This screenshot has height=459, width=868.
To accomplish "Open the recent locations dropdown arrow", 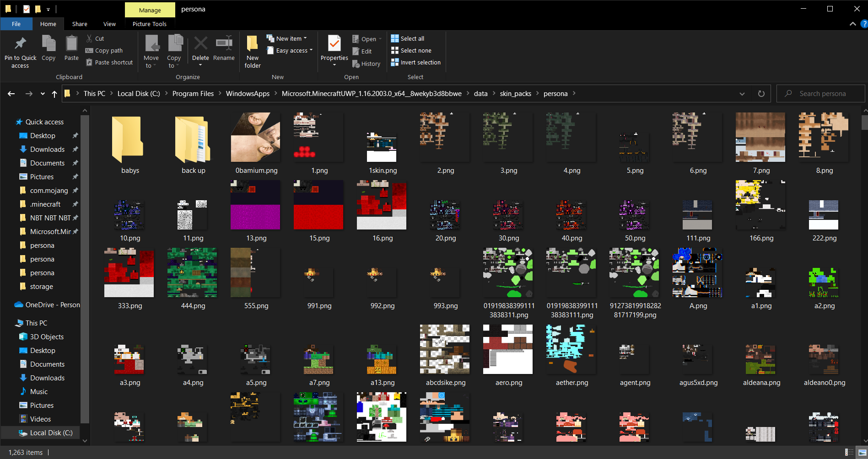I will pos(43,94).
